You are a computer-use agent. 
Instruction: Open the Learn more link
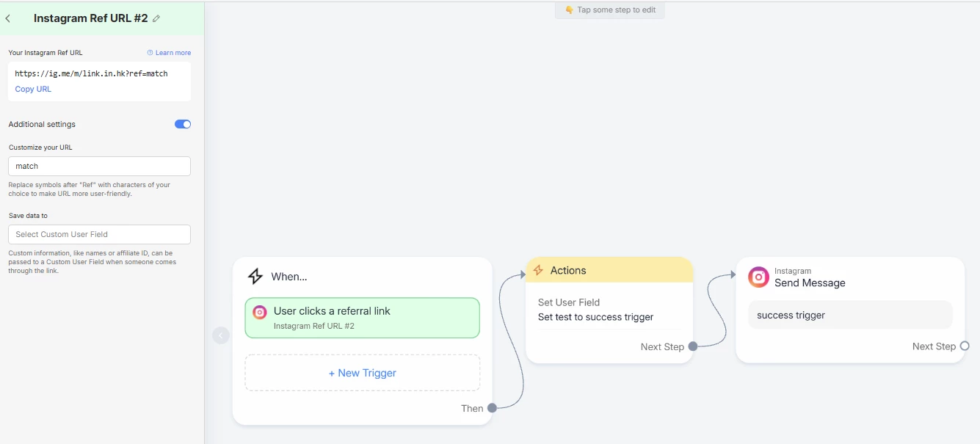(173, 53)
